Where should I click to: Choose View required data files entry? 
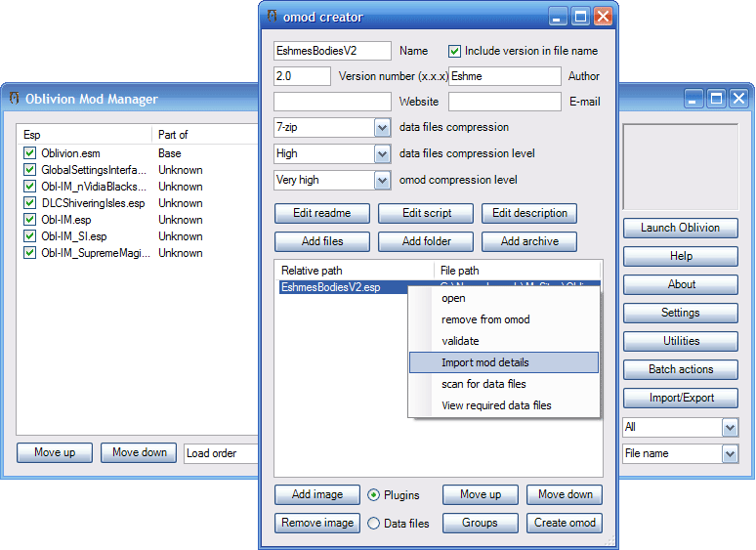click(x=504, y=405)
